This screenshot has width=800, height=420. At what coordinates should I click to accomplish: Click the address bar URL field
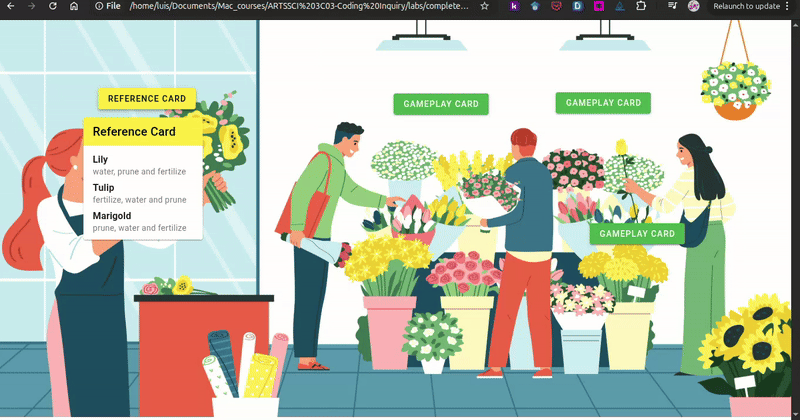[290, 6]
